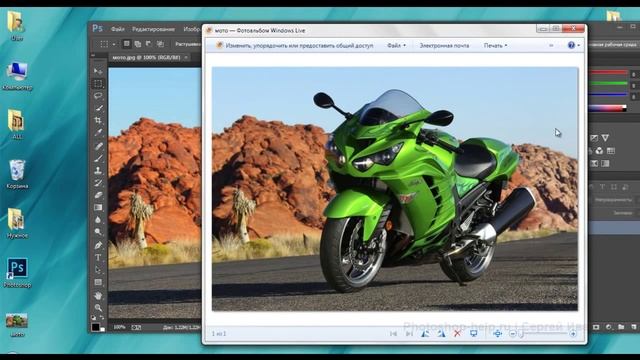Image resolution: width=640 pixels, height=360 pixels.
Task: Open Файл dropdown in Photo Gallery
Action: pyautogui.click(x=396, y=45)
